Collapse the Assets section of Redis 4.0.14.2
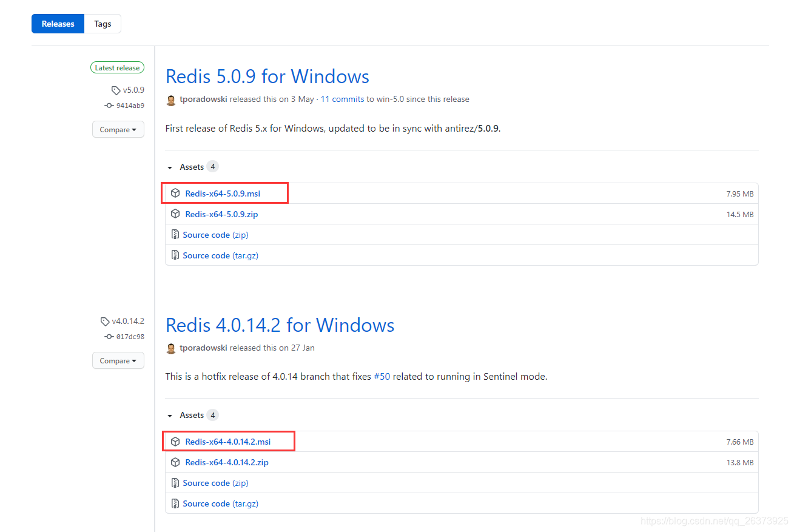The height and width of the screenshot is (532, 794). pyautogui.click(x=170, y=416)
